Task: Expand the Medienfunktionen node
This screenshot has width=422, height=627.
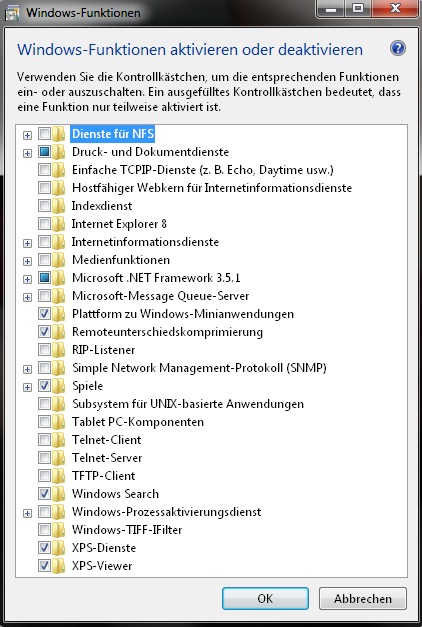Action: pyautogui.click(x=27, y=262)
